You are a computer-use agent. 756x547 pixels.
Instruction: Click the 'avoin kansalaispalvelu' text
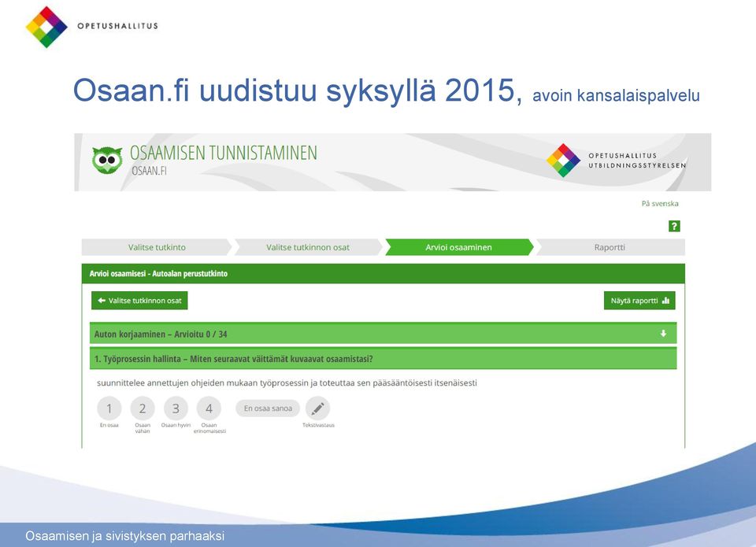click(616, 95)
